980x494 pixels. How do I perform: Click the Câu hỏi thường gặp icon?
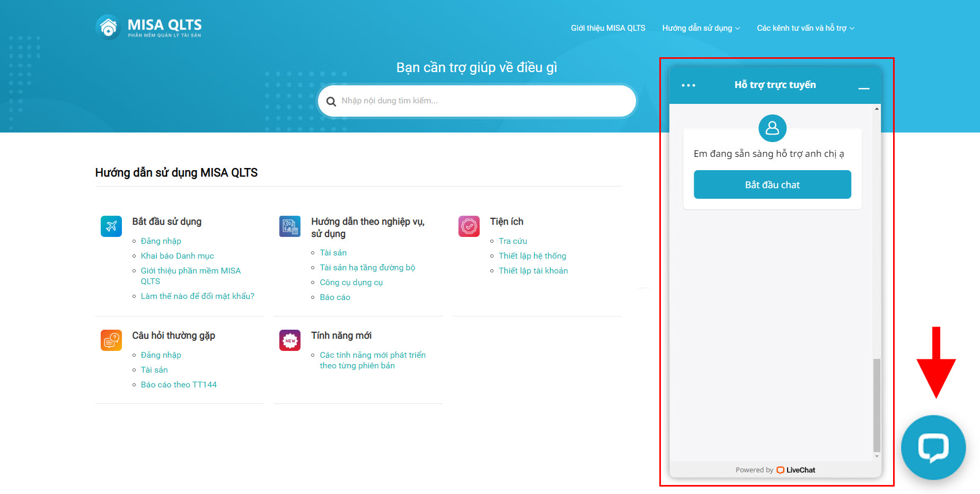pyautogui.click(x=111, y=340)
